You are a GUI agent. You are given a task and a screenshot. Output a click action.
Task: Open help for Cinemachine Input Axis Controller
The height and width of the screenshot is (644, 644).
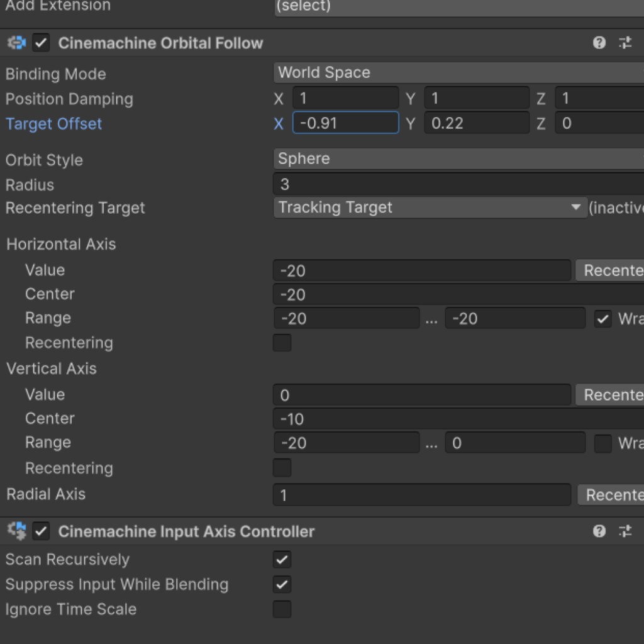[599, 531]
